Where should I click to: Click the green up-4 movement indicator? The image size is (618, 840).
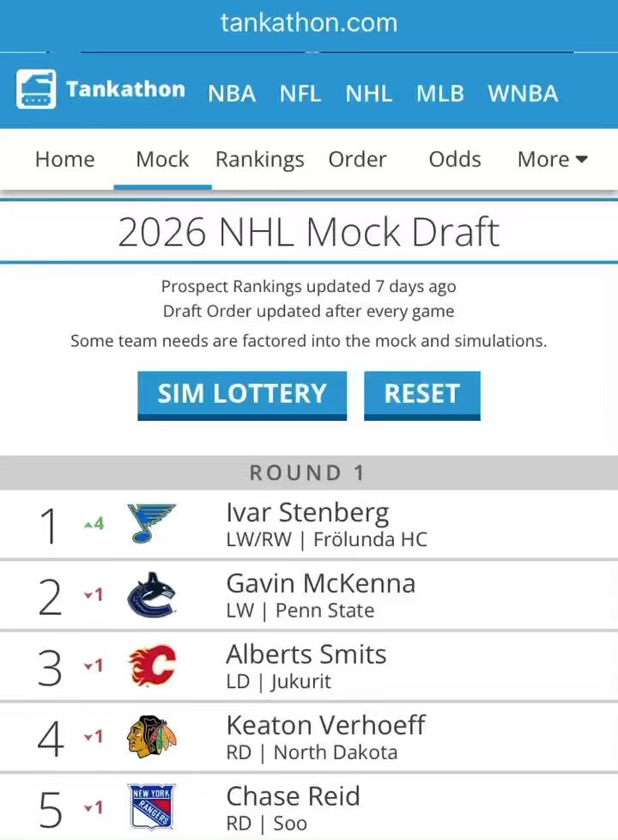point(94,523)
